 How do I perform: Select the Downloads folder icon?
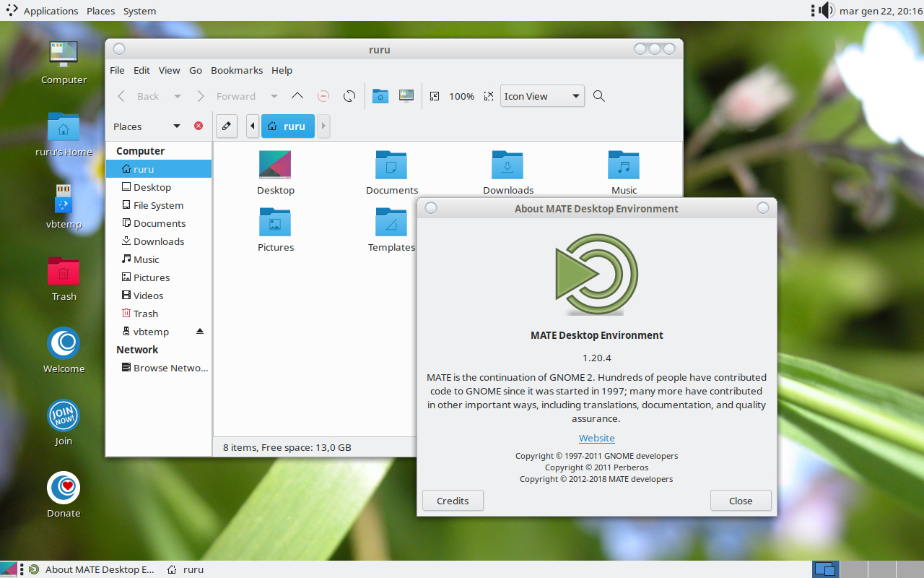pyautogui.click(x=507, y=165)
